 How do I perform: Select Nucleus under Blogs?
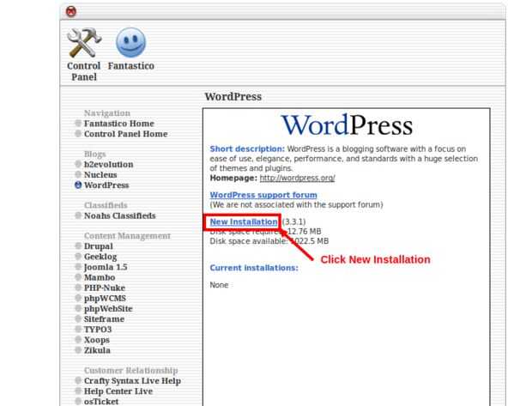coord(100,175)
